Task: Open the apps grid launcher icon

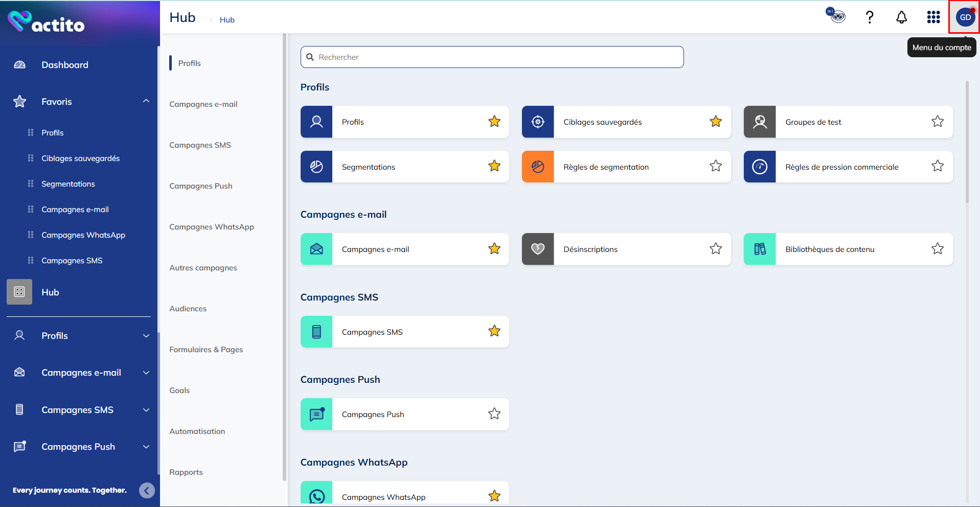Action: [x=933, y=17]
